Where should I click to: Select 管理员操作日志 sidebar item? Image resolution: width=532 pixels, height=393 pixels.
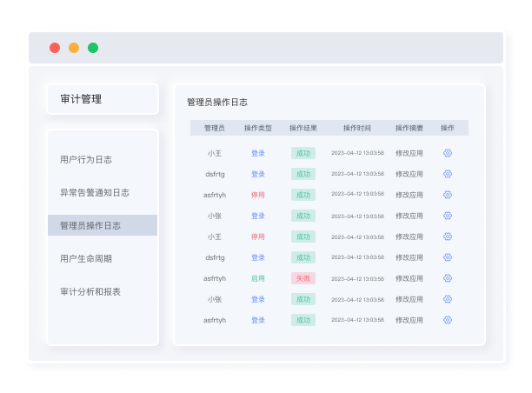click(x=103, y=225)
